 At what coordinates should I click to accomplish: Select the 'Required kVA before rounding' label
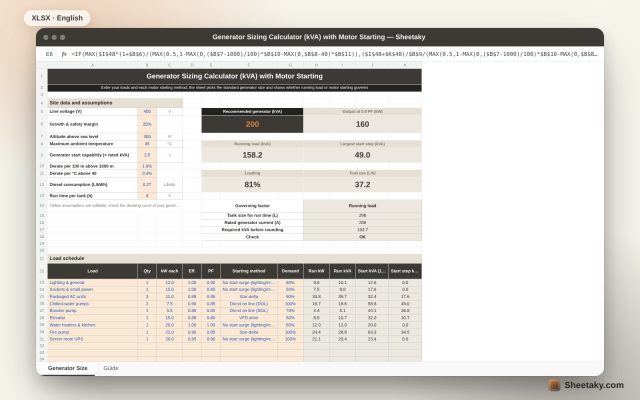(252, 230)
